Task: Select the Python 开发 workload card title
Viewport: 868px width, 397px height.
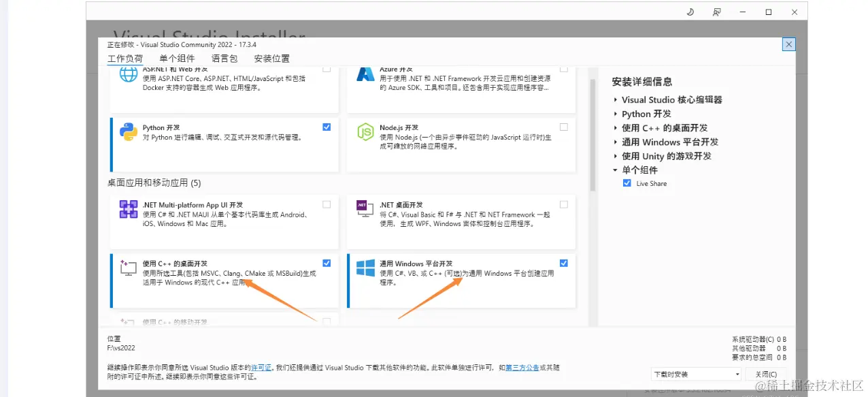Action: click(161, 127)
